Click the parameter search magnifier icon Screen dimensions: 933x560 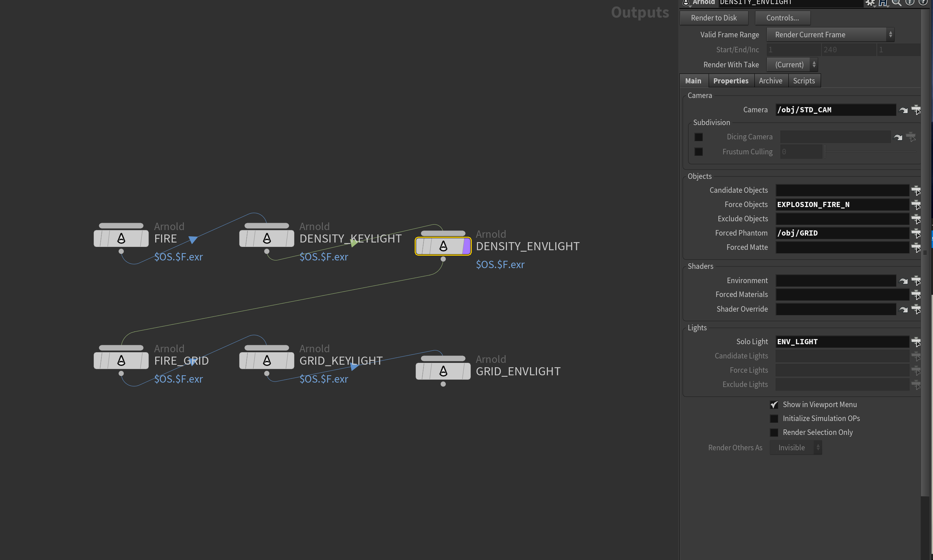coord(896,3)
